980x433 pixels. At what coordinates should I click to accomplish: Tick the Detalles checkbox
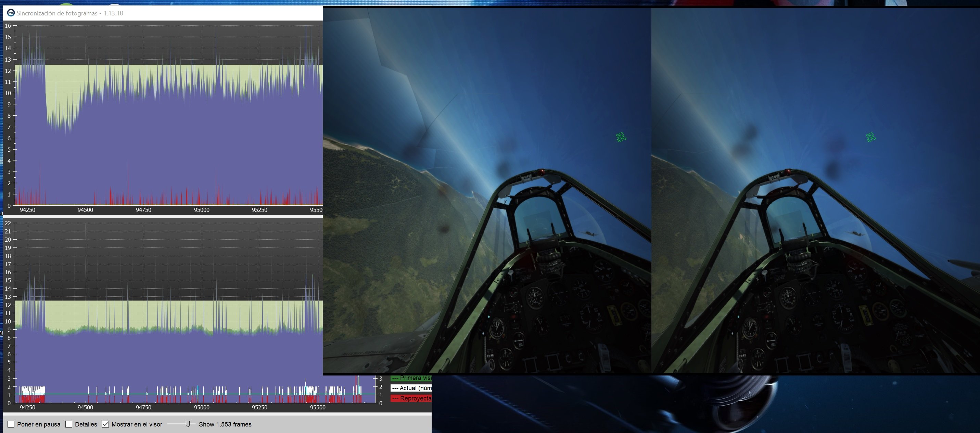69,424
